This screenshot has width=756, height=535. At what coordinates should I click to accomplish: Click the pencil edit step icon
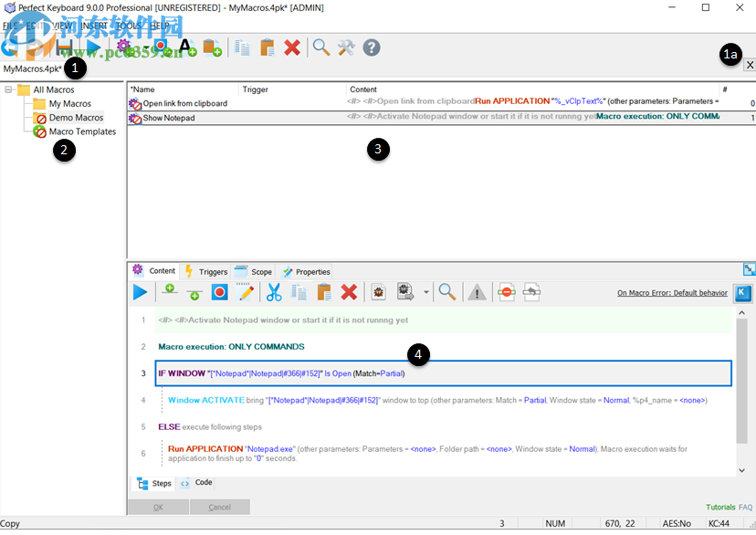[x=246, y=292]
